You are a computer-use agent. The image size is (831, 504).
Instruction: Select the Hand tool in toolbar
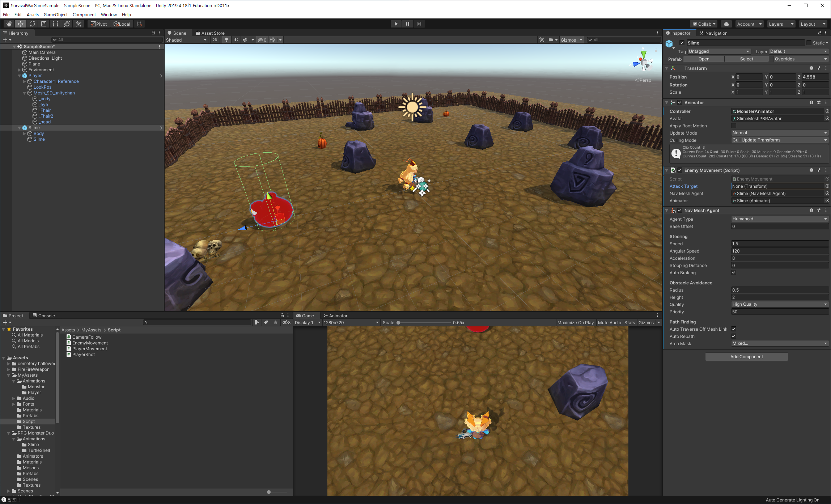tap(9, 24)
